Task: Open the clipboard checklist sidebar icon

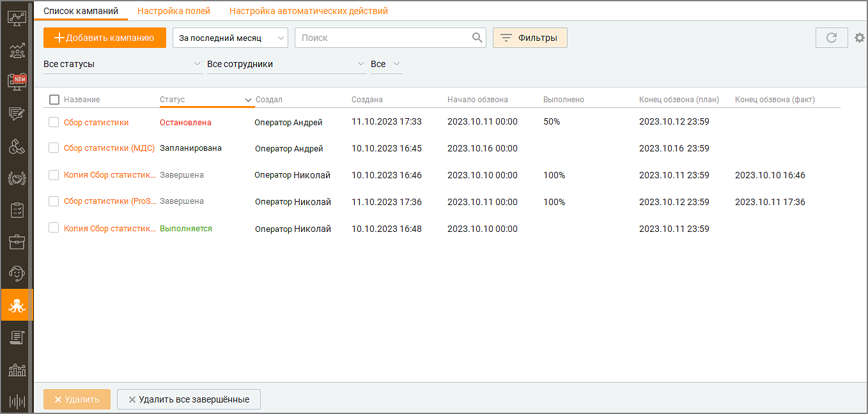Action: [x=17, y=210]
